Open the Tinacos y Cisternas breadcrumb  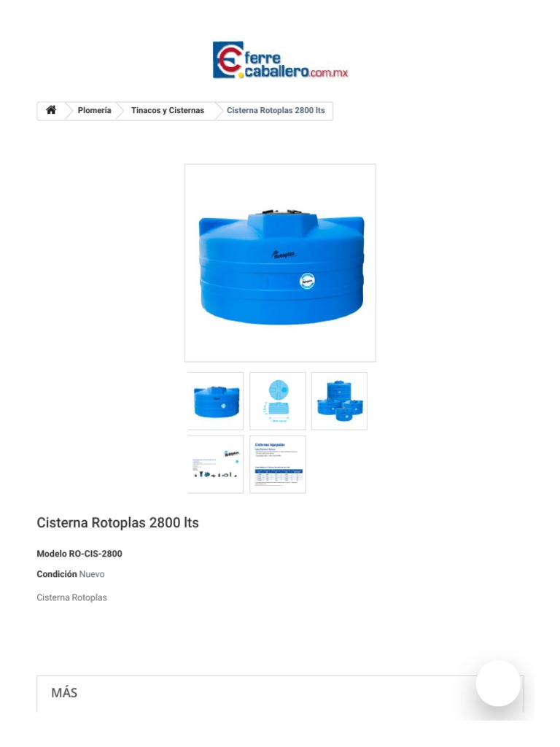[x=168, y=111]
